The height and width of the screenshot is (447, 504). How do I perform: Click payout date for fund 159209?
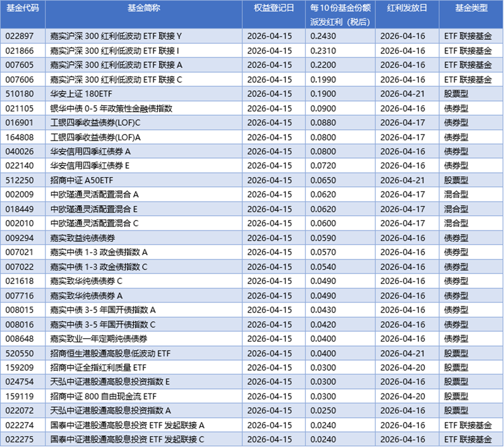(x=403, y=368)
